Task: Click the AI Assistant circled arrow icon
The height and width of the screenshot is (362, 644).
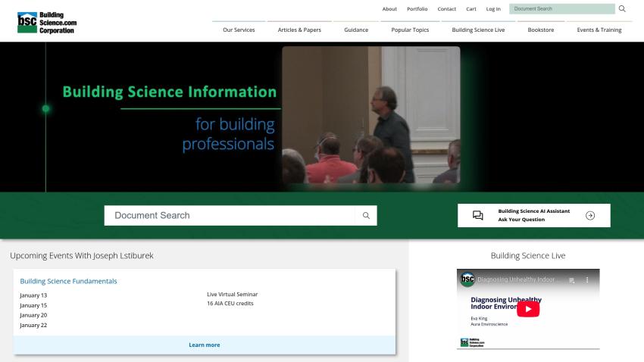Action: click(590, 216)
